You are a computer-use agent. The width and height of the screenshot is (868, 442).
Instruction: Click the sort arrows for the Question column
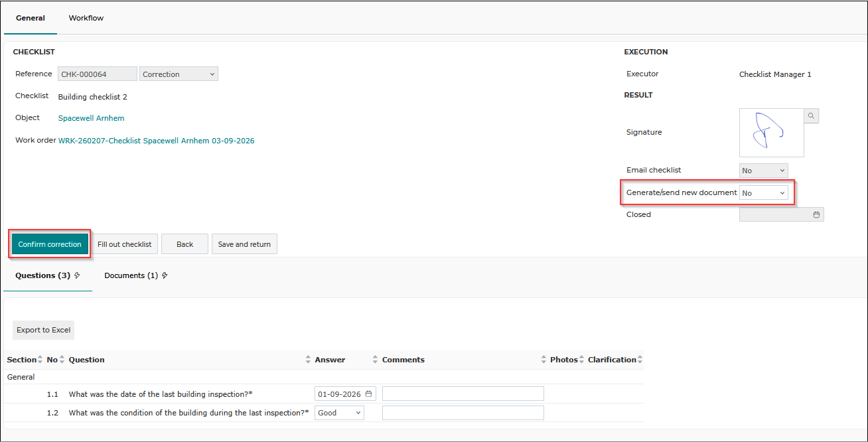tap(308, 360)
